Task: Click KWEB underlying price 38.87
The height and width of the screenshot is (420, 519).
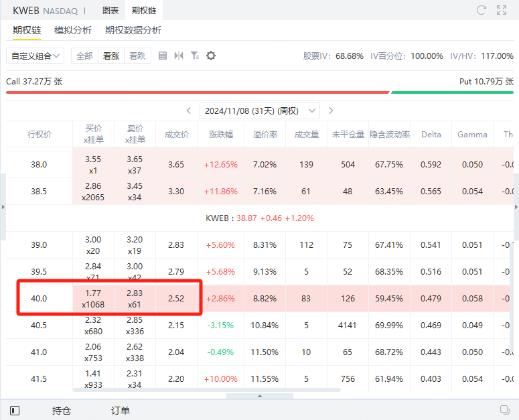Action: click(x=246, y=218)
